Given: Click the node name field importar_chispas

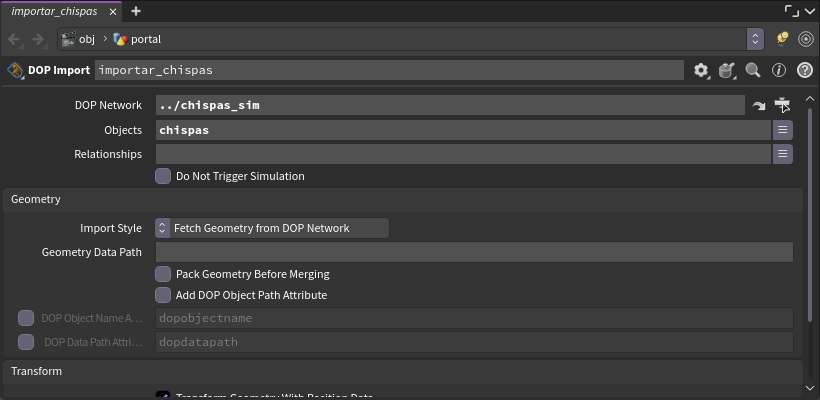Looking at the screenshot, I should point(389,70).
